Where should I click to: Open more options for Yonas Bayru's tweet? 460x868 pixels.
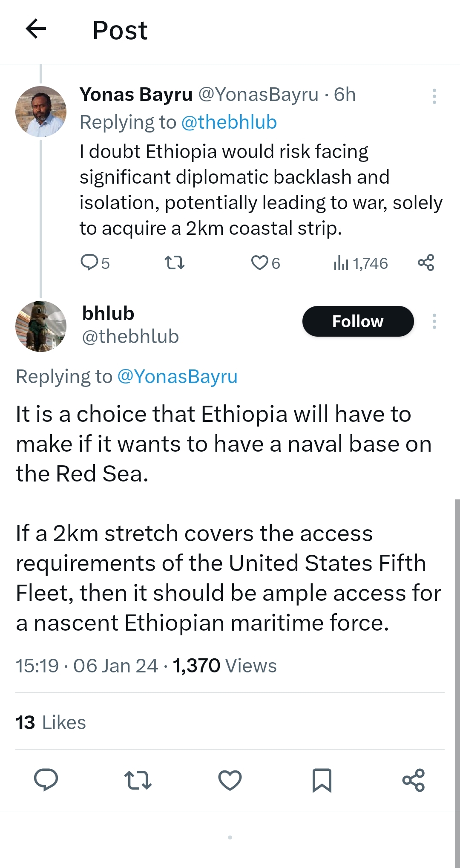pyautogui.click(x=434, y=96)
